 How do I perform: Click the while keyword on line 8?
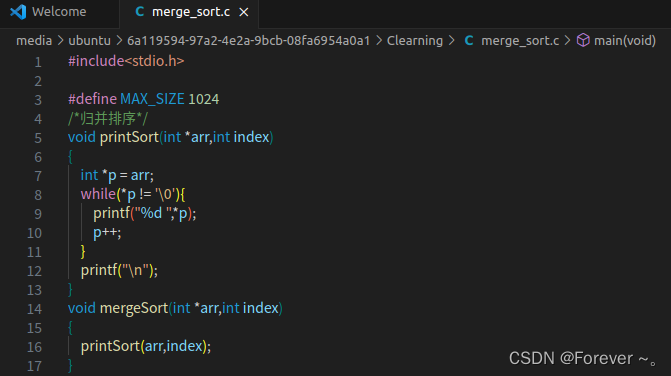(x=98, y=194)
